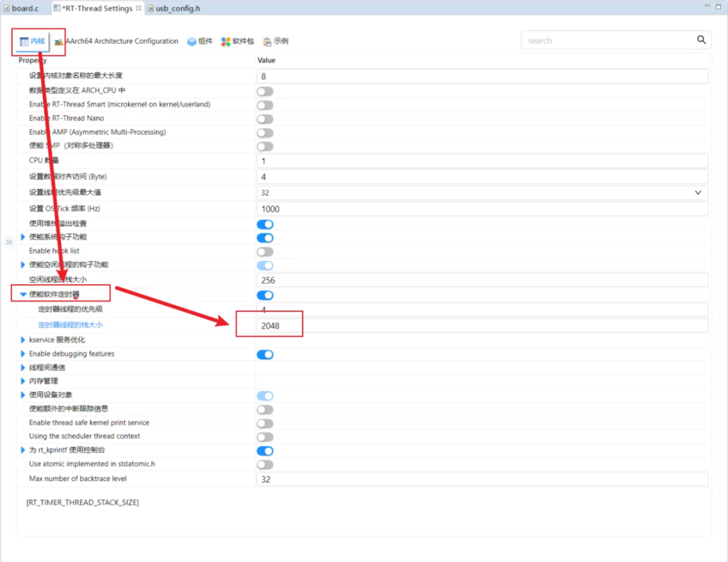
Task: Expand 使能系统钩子功能 tree row
Action: tap(23, 237)
